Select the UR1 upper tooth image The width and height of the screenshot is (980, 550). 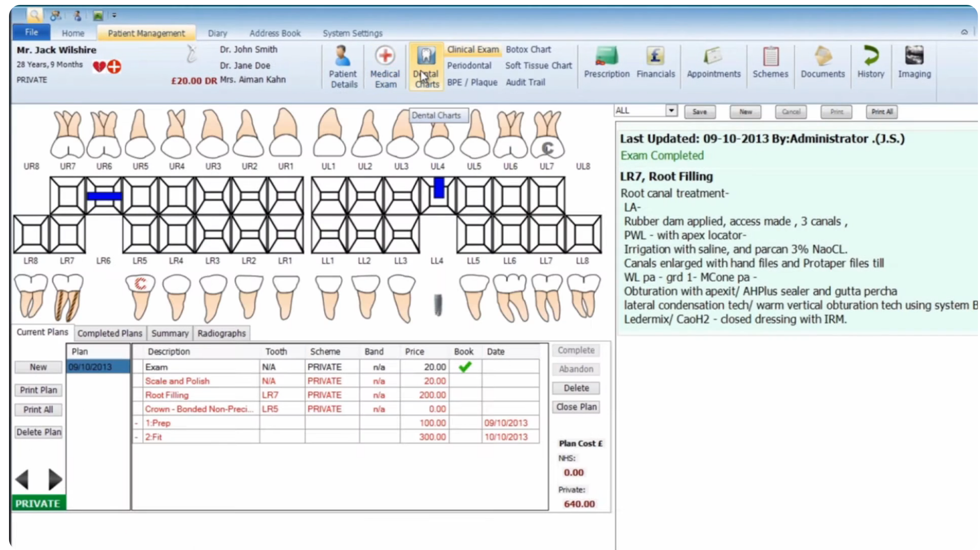[x=286, y=132]
